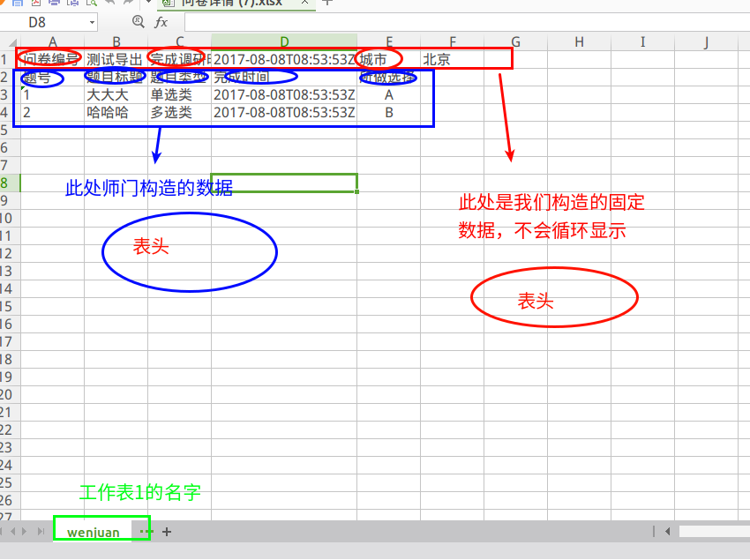Select the wenjuan sheet tab
The width and height of the screenshot is (750, 560).
pyautogui.click(x=94, y=532)
